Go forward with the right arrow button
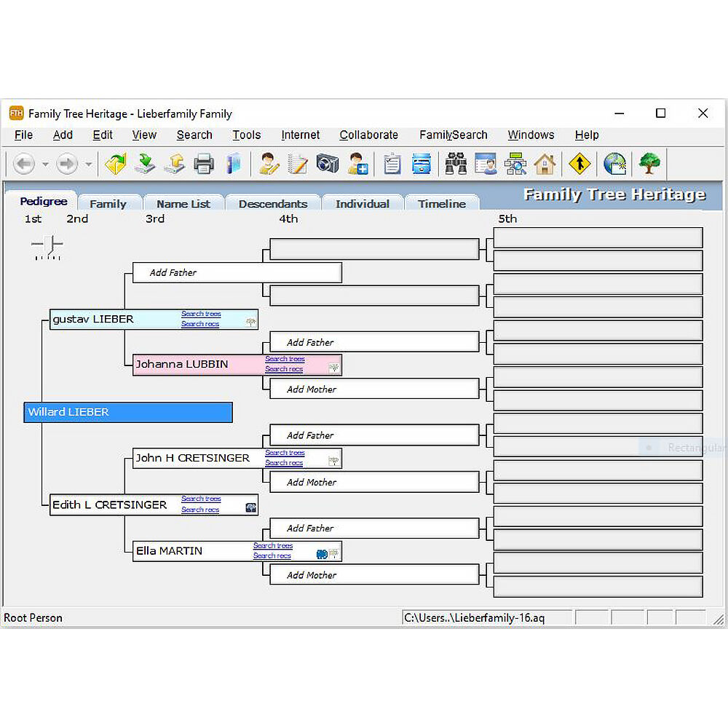This screenshot has width=728, height=728. [x=67, y=164]
